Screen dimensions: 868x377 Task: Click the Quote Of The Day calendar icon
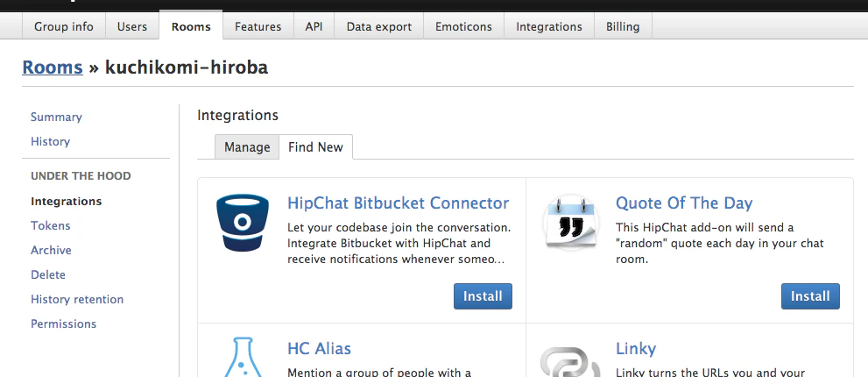(571, 222)
